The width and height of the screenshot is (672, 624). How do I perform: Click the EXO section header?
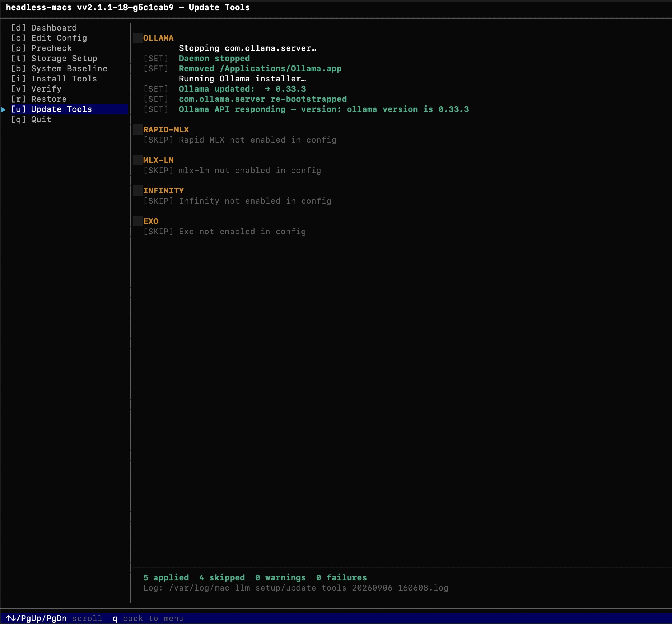click(x=151, y=221)
